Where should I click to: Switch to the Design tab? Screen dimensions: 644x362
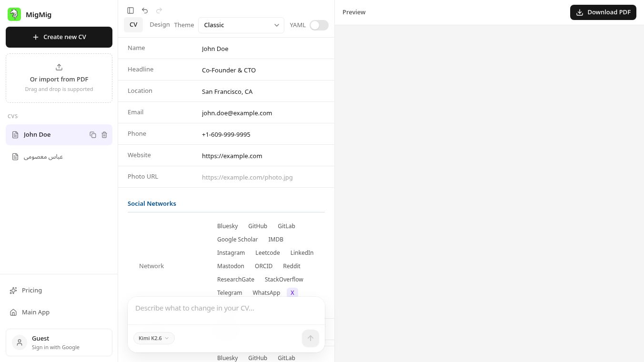[x=160, y=25]
